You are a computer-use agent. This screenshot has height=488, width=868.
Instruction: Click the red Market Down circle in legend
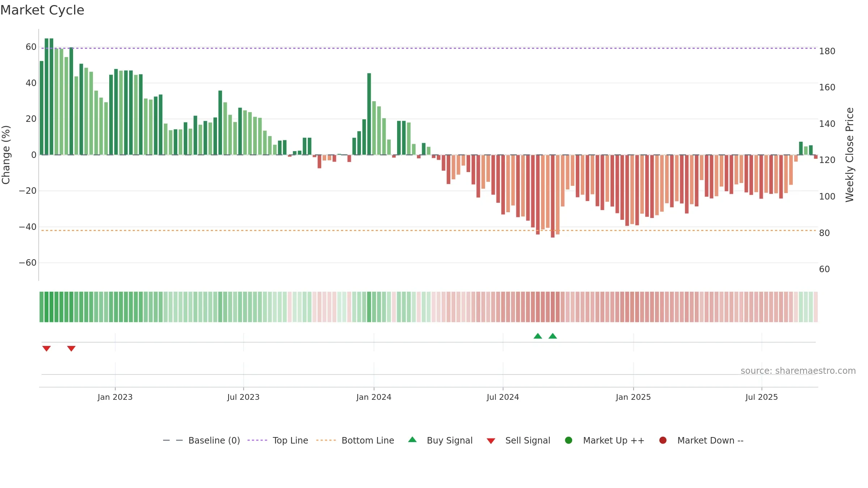coord(663,440)
